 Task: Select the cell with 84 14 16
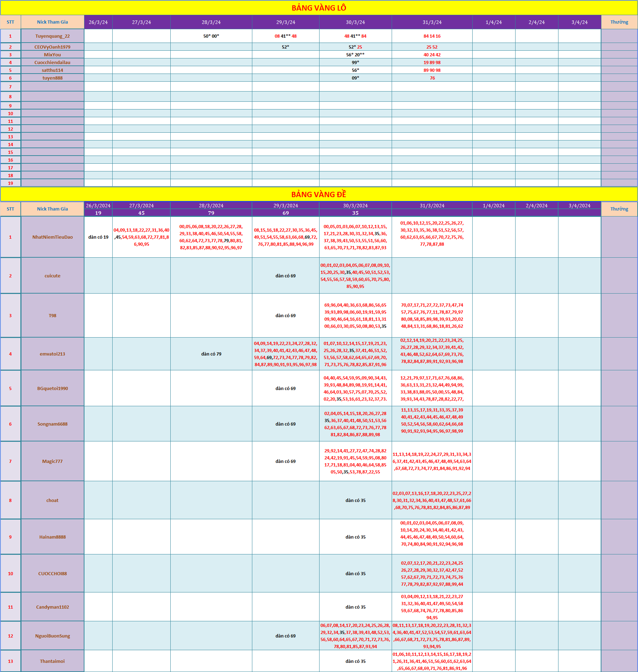pyautogui.click(x=432, y=36)
